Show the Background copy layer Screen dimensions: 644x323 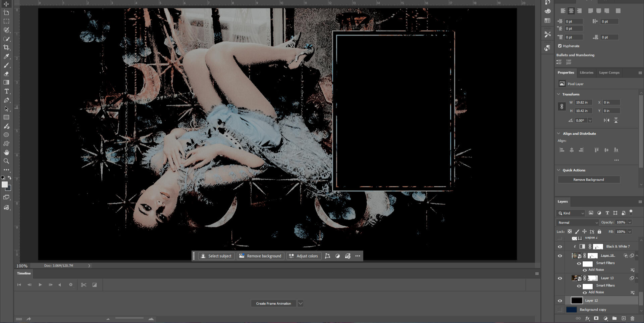(560, 310)
